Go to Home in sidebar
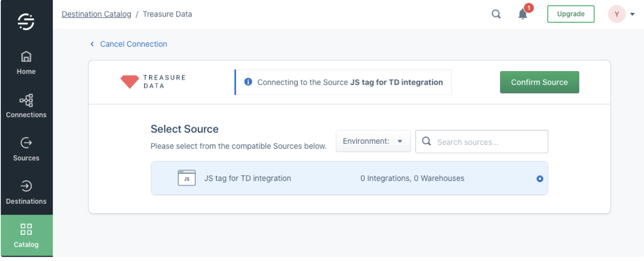 click(26, 63)
